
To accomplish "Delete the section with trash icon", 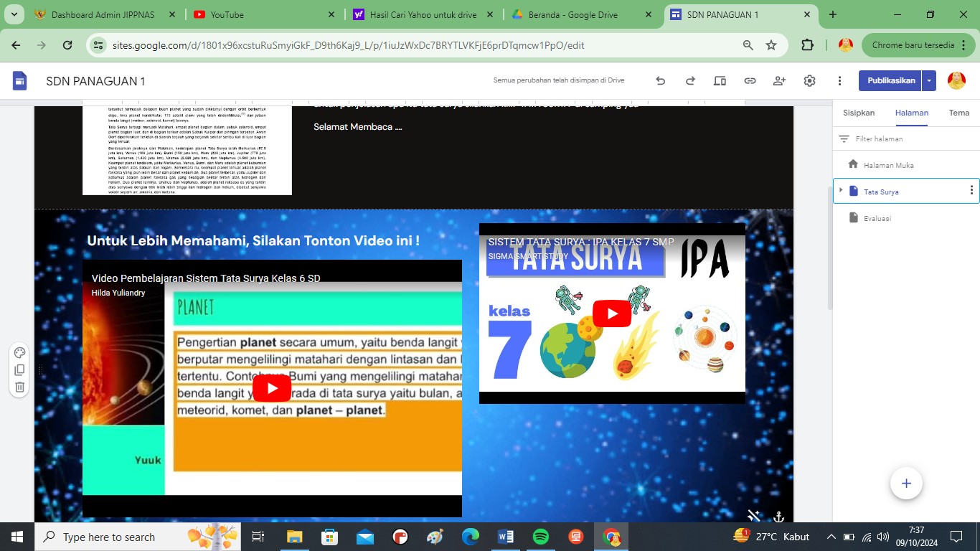I will tap(20, 387).
